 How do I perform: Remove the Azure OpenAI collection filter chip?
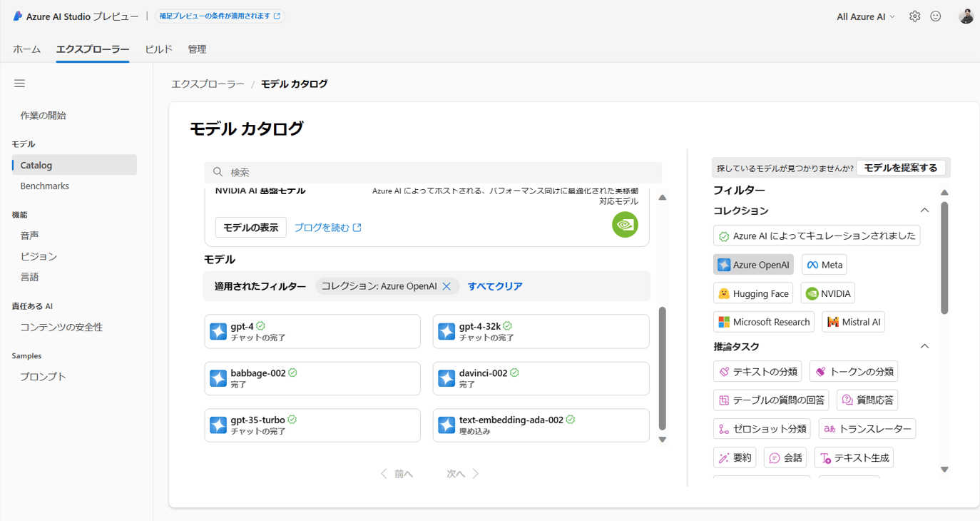446,286
